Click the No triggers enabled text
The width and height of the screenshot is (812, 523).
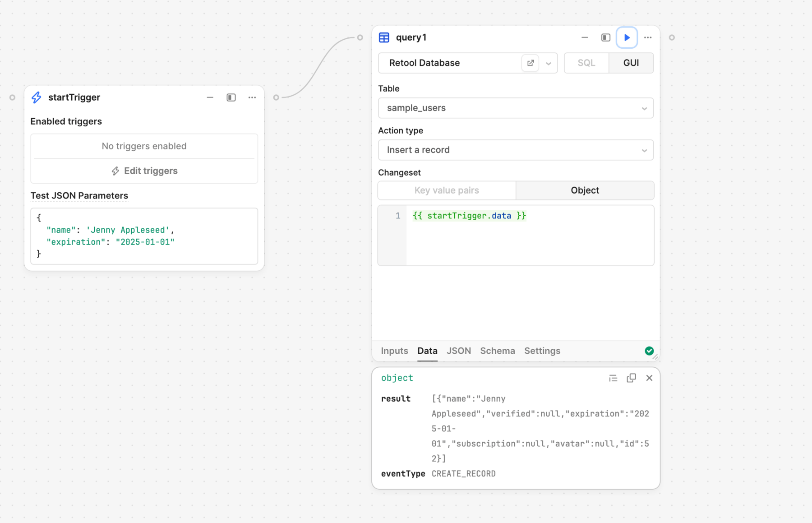click(x=144, y=146)
